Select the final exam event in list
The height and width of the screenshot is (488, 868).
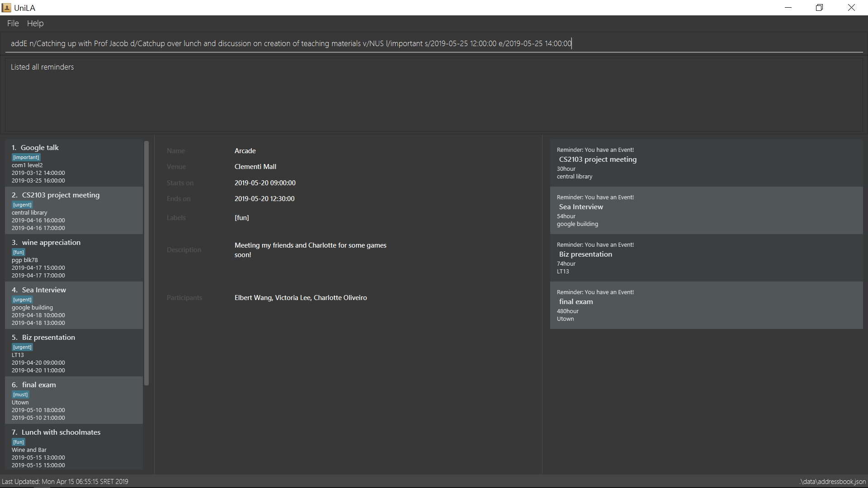pyautogui.click(x=74, y=400)
